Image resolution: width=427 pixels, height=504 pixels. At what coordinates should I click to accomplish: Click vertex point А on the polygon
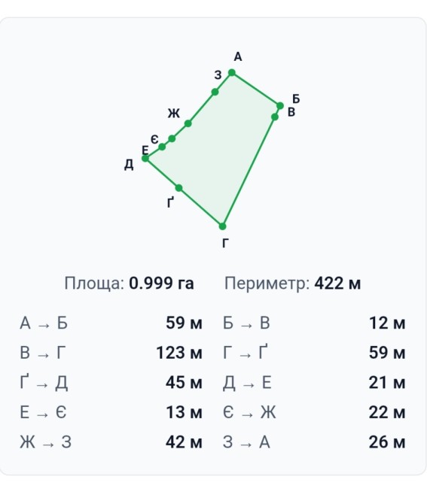click(x=232, y=73)
